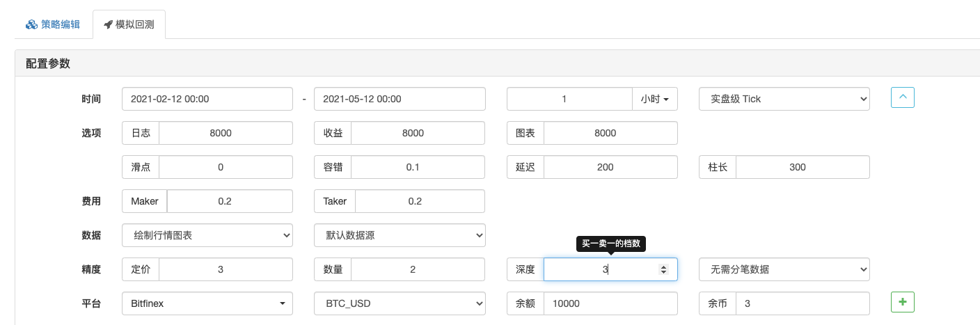Image resolution: width=980 pixels, height=325 pixels.
Task: Open the 无需分笔数据 dropdown
Action: pos(784,269)
